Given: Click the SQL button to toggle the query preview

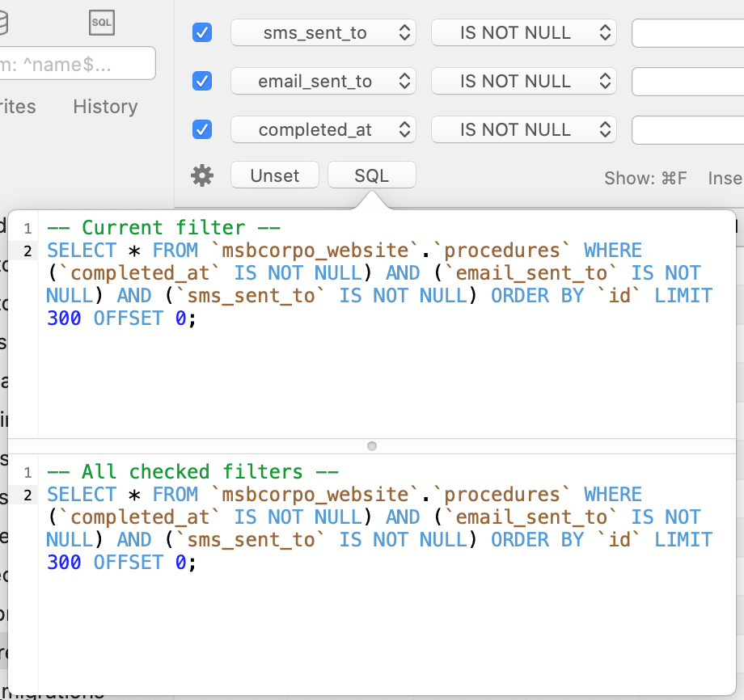Looking at the screenshot, I should (x=371, y=175).
